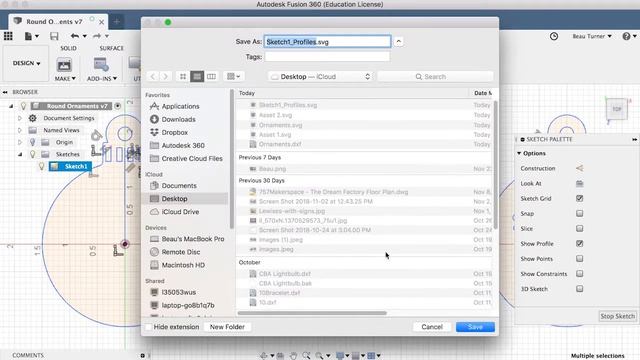
Task: Open the Fusion 360 data panel grid icon
Action: tap(8, 36)
